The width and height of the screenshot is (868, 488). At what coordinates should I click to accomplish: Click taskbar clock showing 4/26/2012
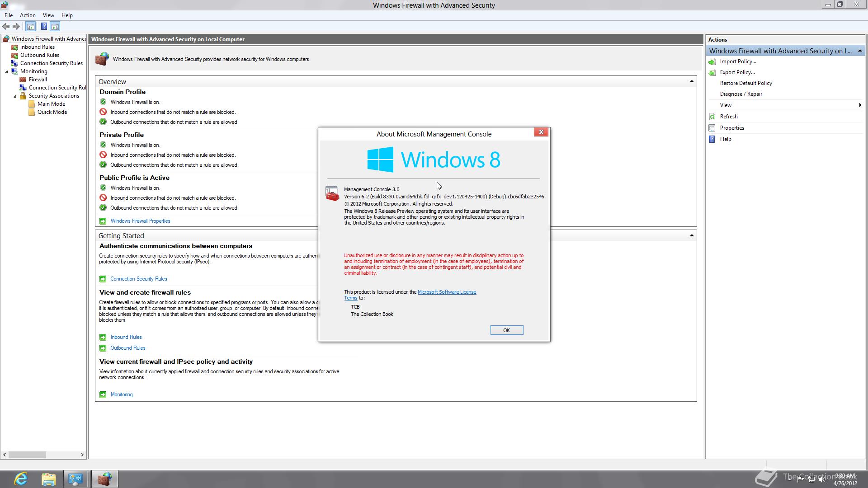[x=845, y=479]
